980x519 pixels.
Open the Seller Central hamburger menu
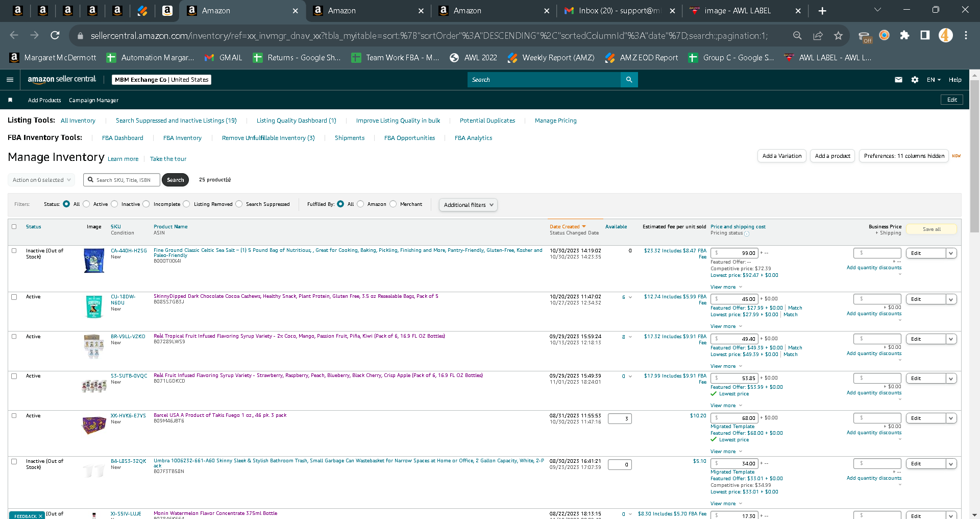[x=10, y=80]
